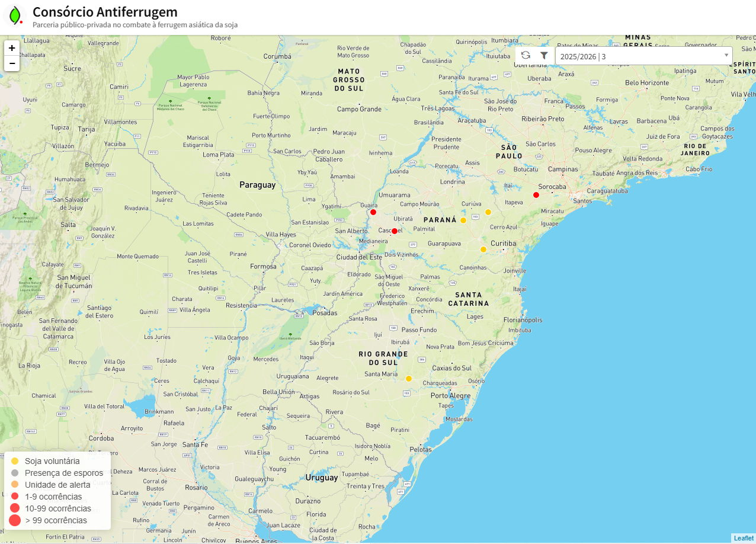Click yellow marker beside PARANÁ label
This screenshot has height=544, width=756.
pyautogui.click(x=463, y=220)
